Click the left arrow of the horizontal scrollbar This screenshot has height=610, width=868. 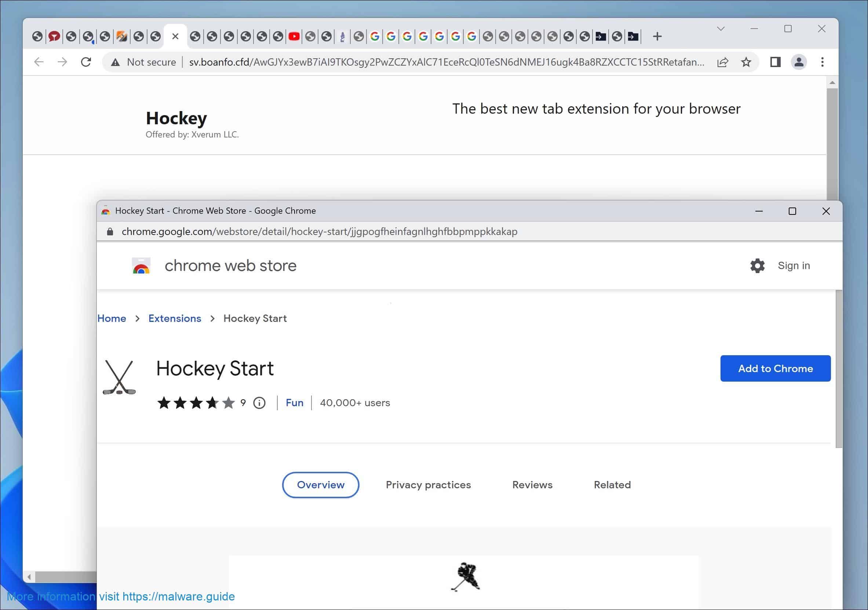click(29, 577)
